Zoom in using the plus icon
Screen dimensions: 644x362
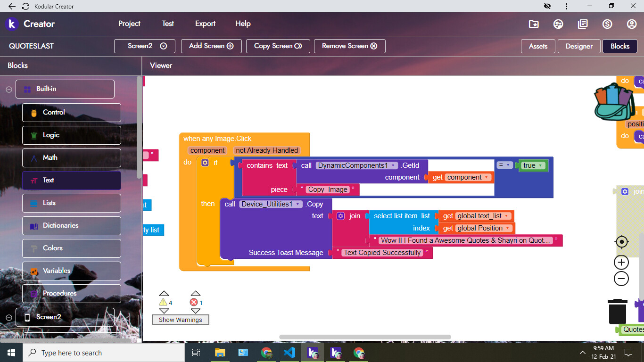point(621,263)
